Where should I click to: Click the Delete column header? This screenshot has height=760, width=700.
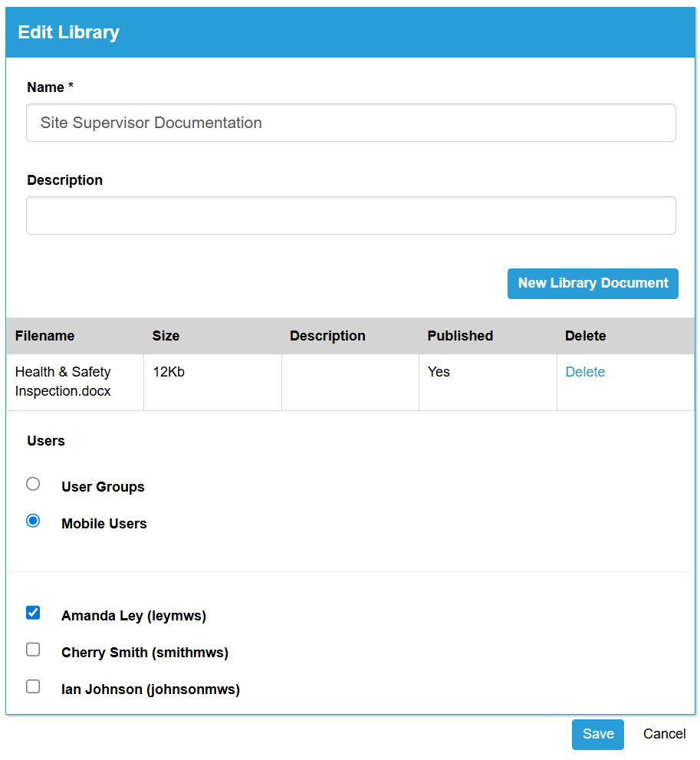click(586, 336)
